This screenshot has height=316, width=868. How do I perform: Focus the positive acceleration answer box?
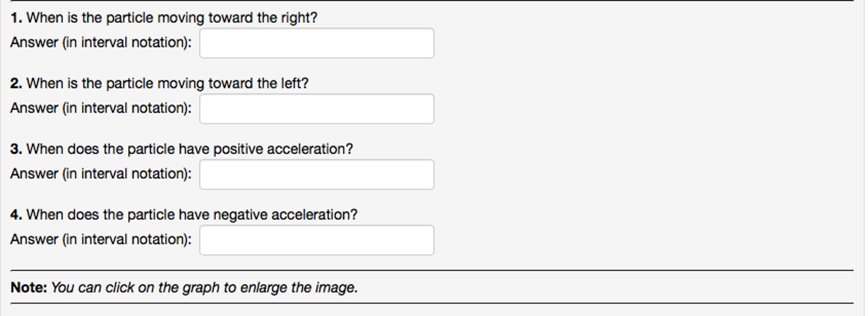click(316, 175)
